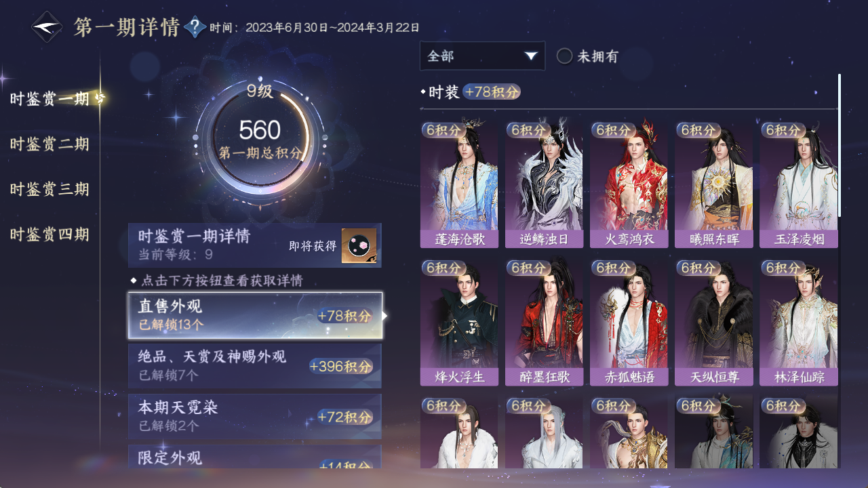Screen dimensions: 868x488
Task: Select the 时鉴赏三期 tab
Action: click(50, 190)
